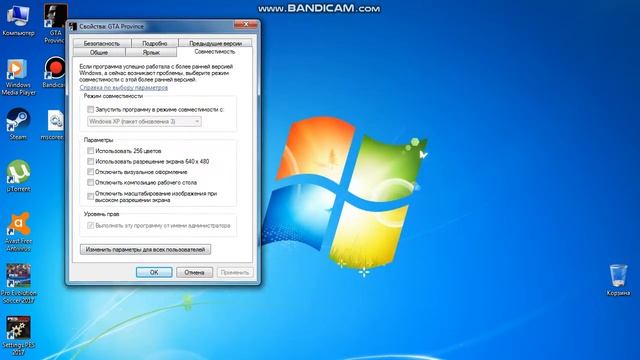Open the Computer desktop icon
Viewport: 640px width, 360px height.
coord(18,20)
